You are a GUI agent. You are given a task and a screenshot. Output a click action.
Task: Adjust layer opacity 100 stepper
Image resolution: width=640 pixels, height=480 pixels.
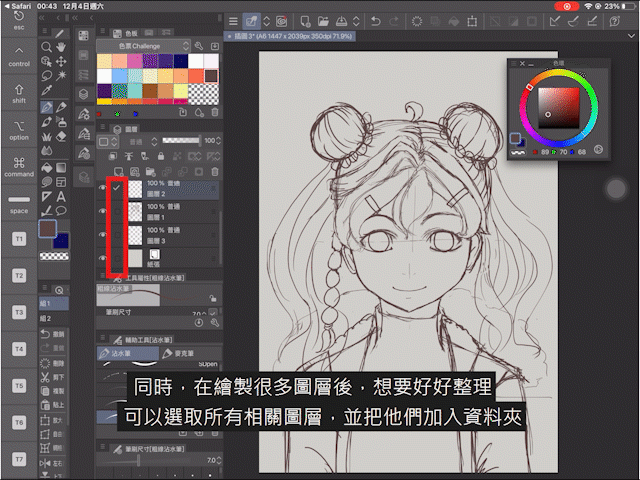pyautogui.click(x=219, y=141)
